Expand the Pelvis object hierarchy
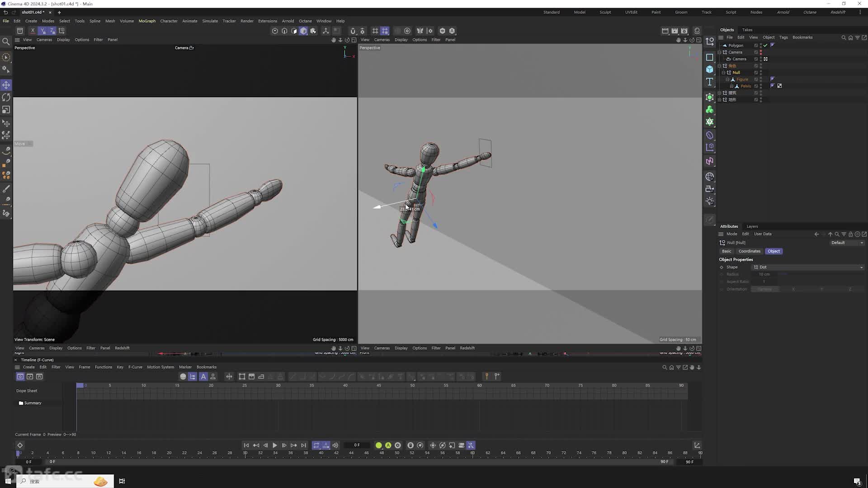This screenshot has height=488, width=868. pos(731,86)
